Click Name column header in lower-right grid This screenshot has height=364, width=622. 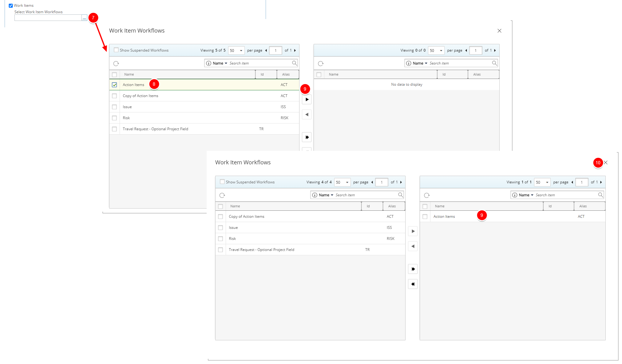(440, 206)
